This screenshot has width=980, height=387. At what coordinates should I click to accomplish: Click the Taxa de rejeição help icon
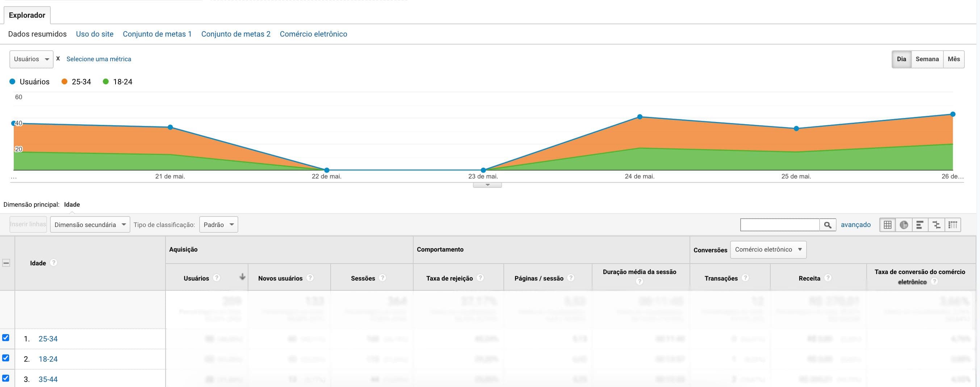[x=480, y=278]
